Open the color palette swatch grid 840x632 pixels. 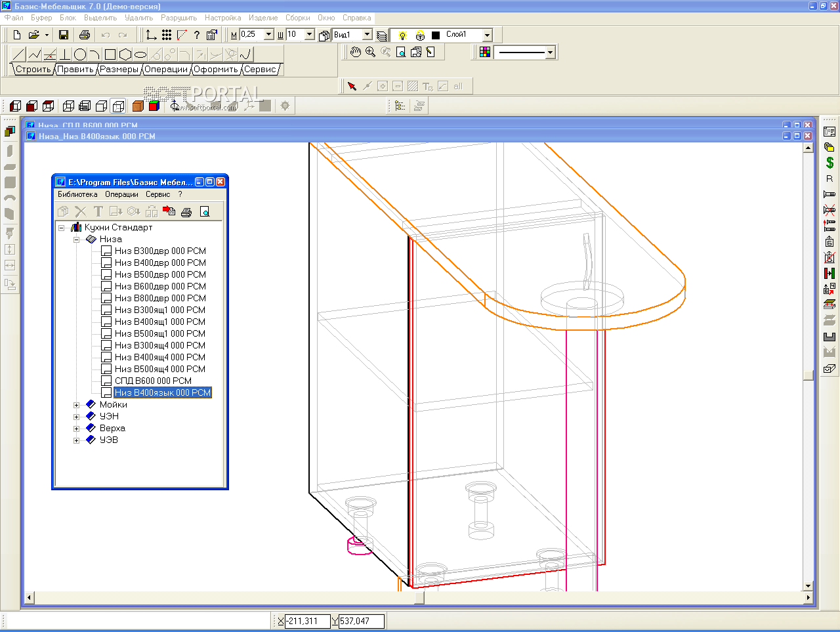[x=485, y=52]
